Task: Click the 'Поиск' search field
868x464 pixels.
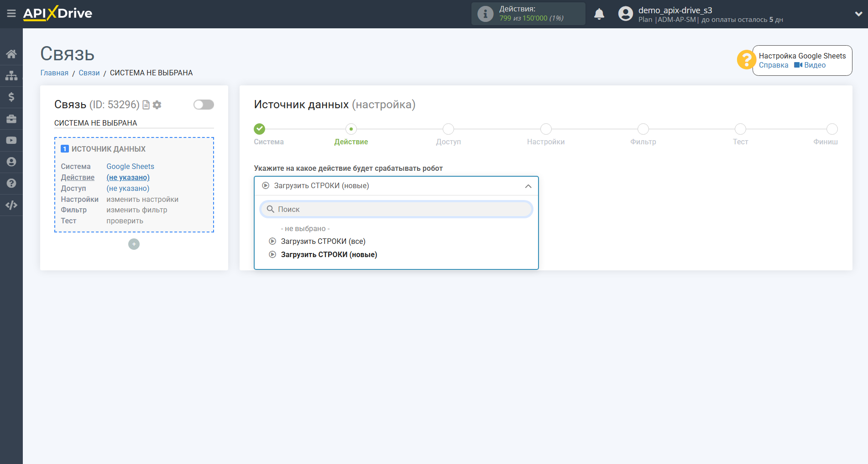Action: [396, 209]
